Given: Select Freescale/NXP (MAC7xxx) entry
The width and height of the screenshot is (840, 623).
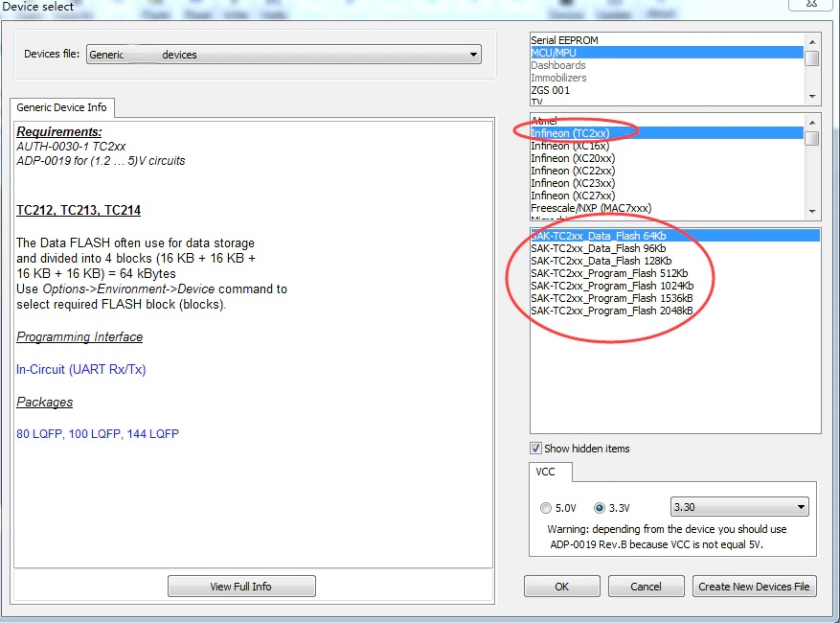Looking at the screenshot, I should click(x=667, y=208).
